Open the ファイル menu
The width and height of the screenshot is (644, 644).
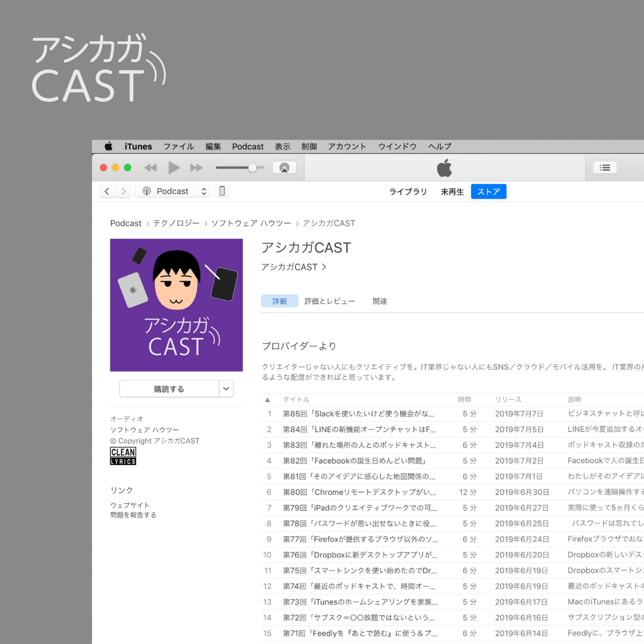(x=179, y=146)
